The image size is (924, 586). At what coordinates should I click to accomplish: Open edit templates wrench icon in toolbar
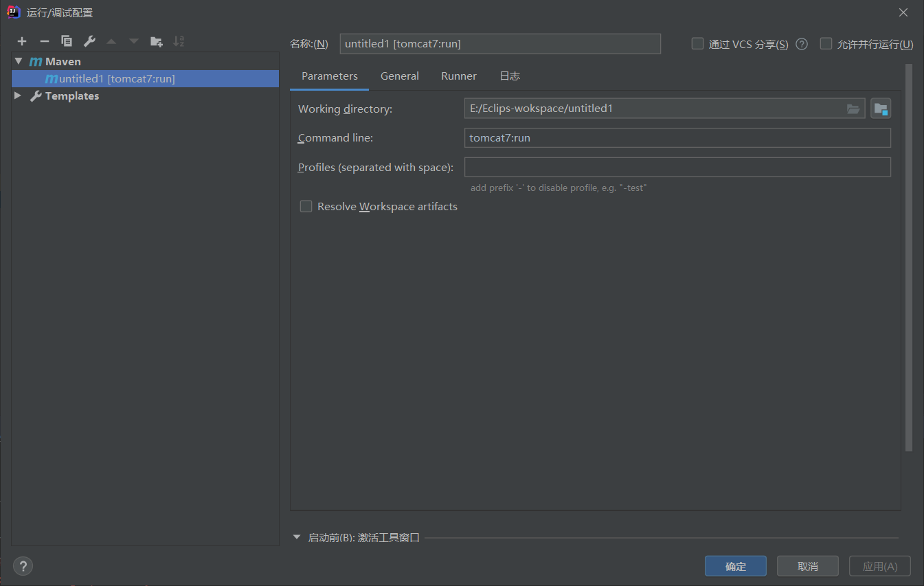pos(89,41)
